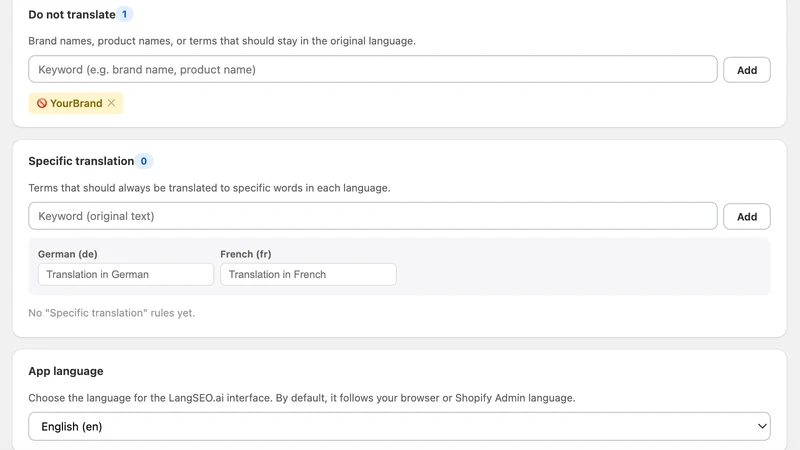Click the 'Do not translate' heading
This screenshot has height=450, width=800.
(72, 15)
